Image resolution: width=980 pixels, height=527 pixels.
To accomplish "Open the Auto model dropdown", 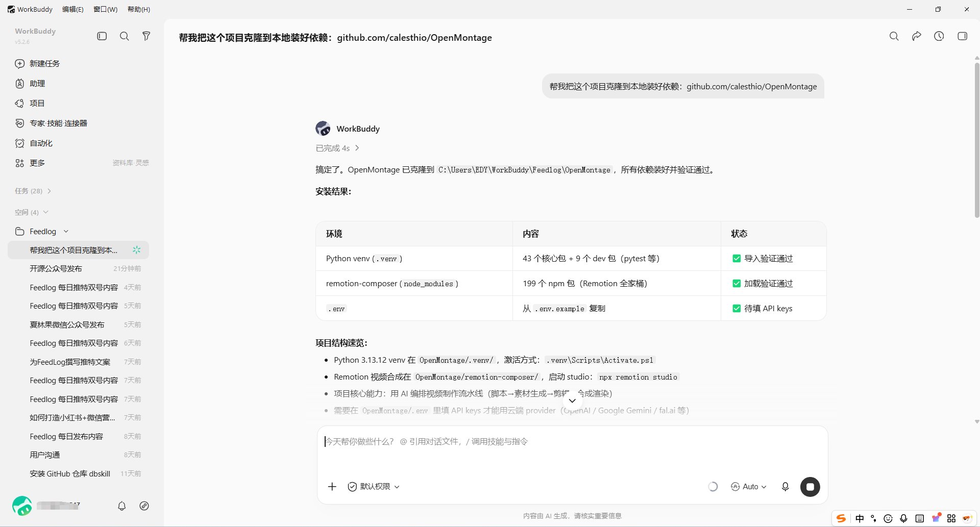I will 749,487.
